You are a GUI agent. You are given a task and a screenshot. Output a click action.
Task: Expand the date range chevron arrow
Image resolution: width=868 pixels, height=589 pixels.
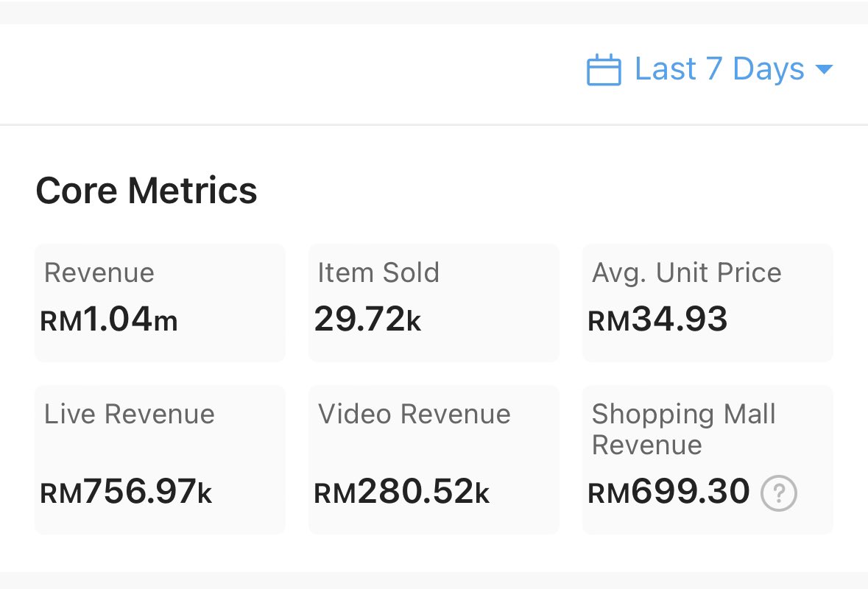826,68
